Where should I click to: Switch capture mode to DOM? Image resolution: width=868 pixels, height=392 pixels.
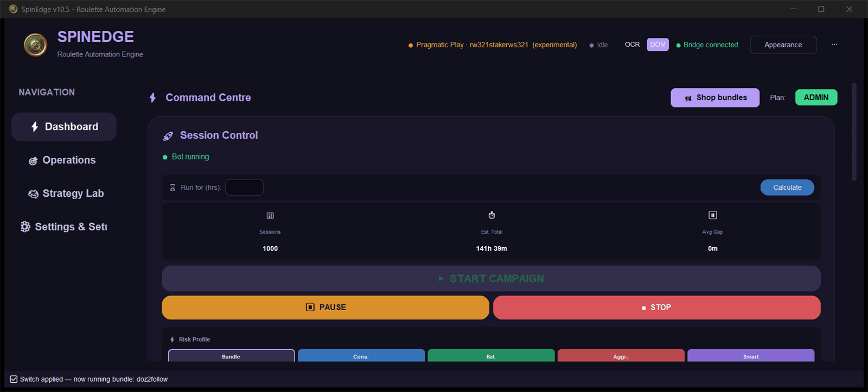658,44
